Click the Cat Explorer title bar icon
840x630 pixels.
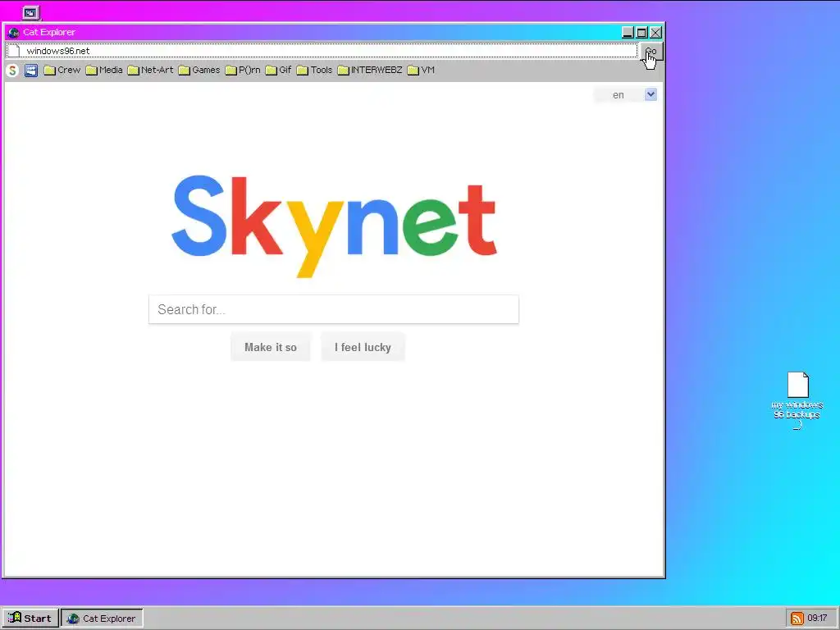point(14,32)
